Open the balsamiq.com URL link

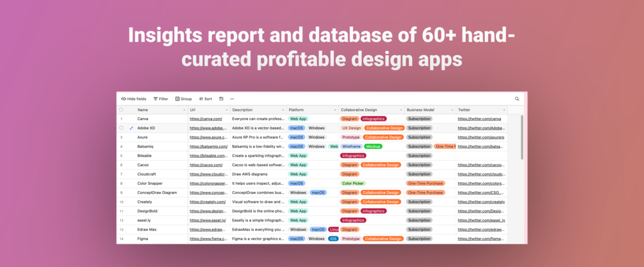pos(208,146)
